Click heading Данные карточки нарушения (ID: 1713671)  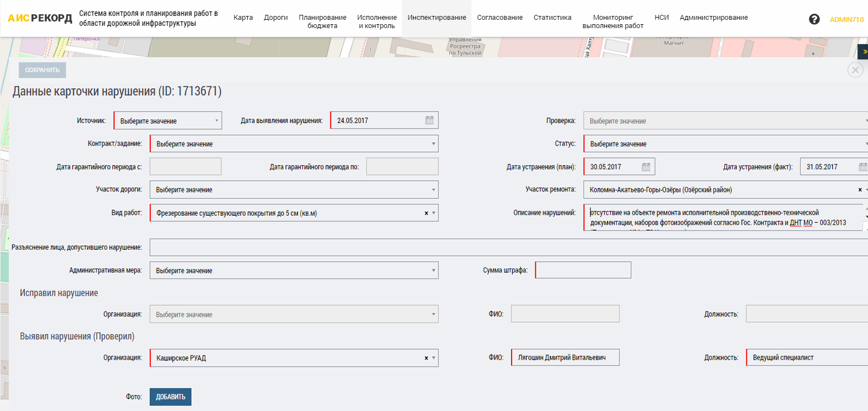[x=117, y=91]
